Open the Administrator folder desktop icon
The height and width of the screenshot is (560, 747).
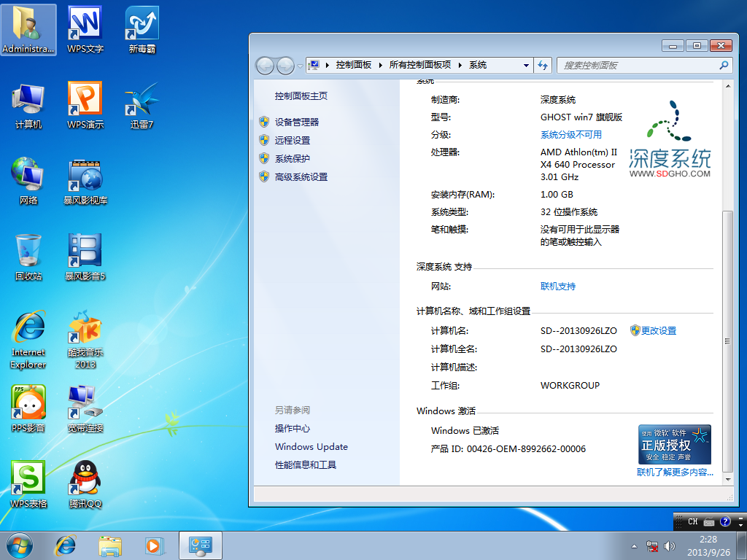28,29
